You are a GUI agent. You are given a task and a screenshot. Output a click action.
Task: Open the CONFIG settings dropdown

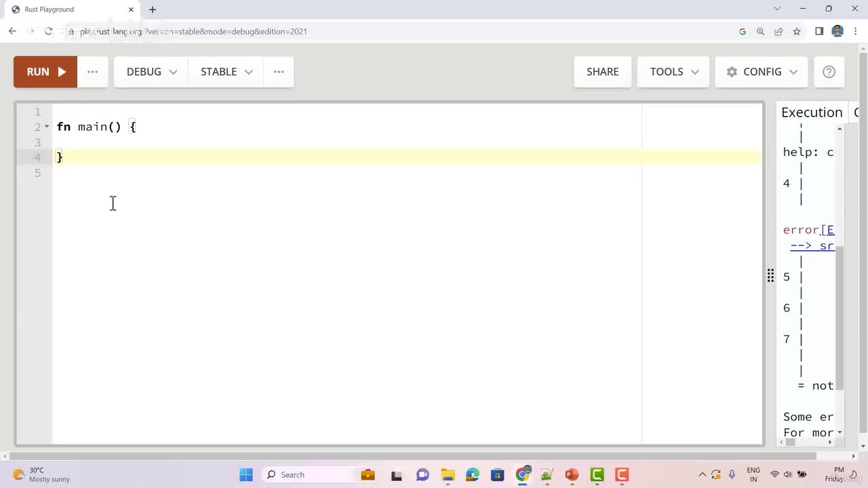(762, 72)
